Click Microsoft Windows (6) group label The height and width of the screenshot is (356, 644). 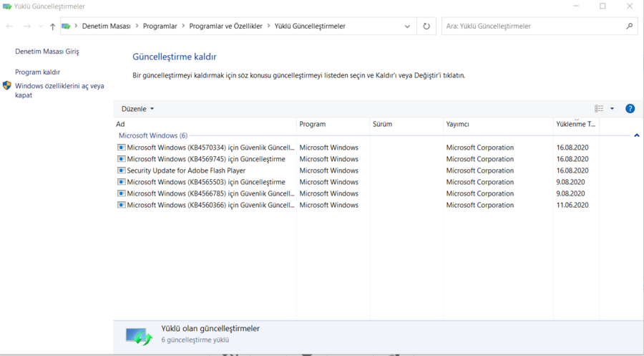click(x=153, y=135)
